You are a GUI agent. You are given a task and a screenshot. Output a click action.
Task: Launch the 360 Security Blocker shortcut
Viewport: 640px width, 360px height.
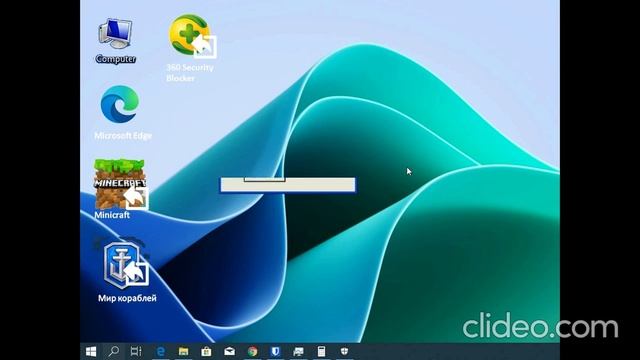click(191, 48)
